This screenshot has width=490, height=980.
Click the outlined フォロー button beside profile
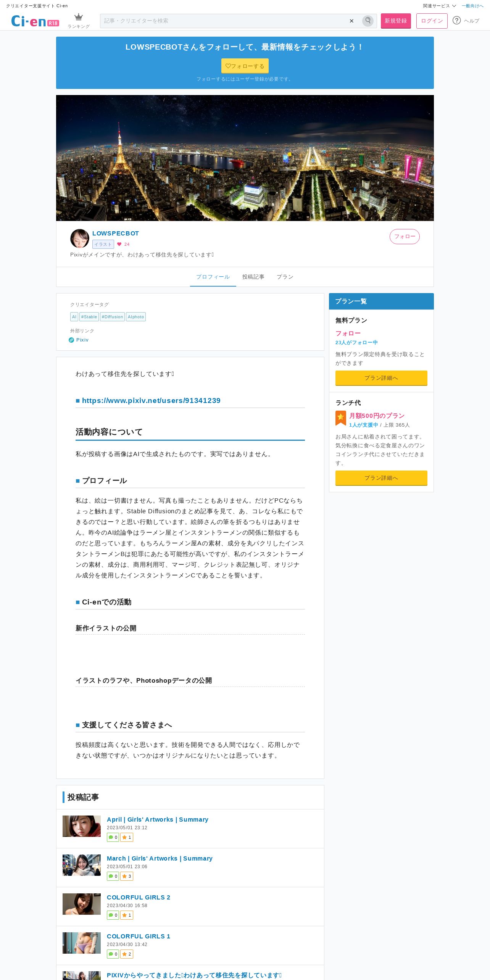[405, 237]
